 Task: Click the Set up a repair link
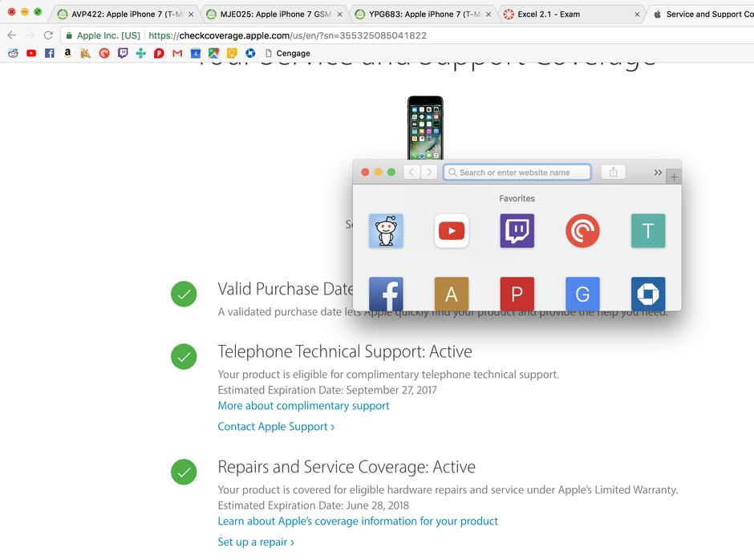256,542
